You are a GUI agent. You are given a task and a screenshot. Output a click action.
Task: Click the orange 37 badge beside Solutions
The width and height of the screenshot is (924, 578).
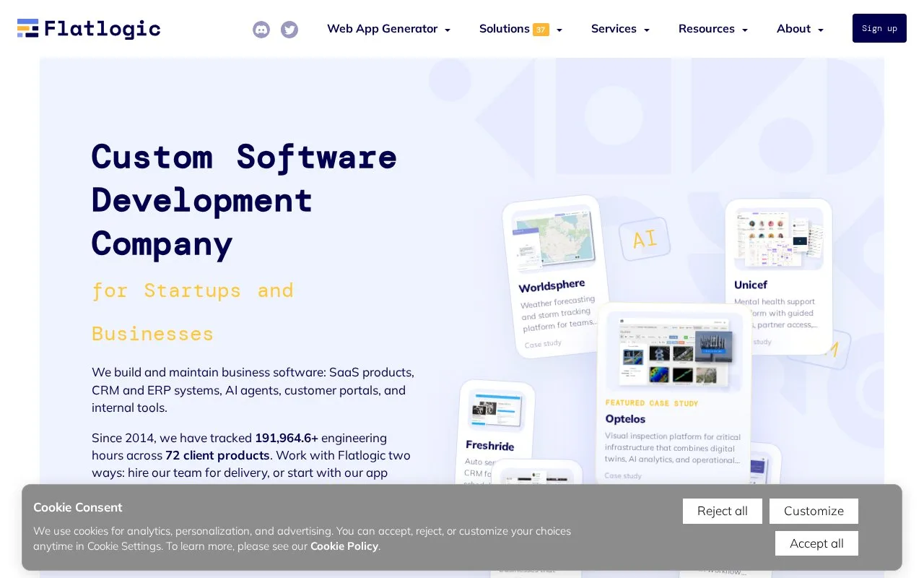point(541,30)
